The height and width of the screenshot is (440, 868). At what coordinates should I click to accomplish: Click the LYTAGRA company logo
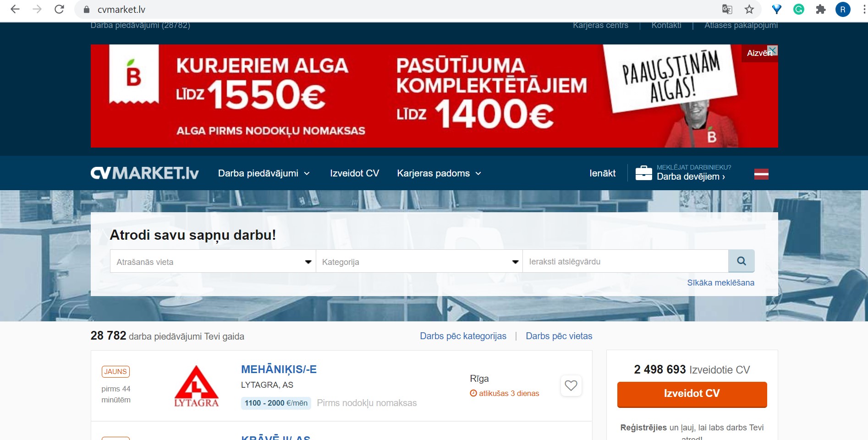(x=197, y=386)
